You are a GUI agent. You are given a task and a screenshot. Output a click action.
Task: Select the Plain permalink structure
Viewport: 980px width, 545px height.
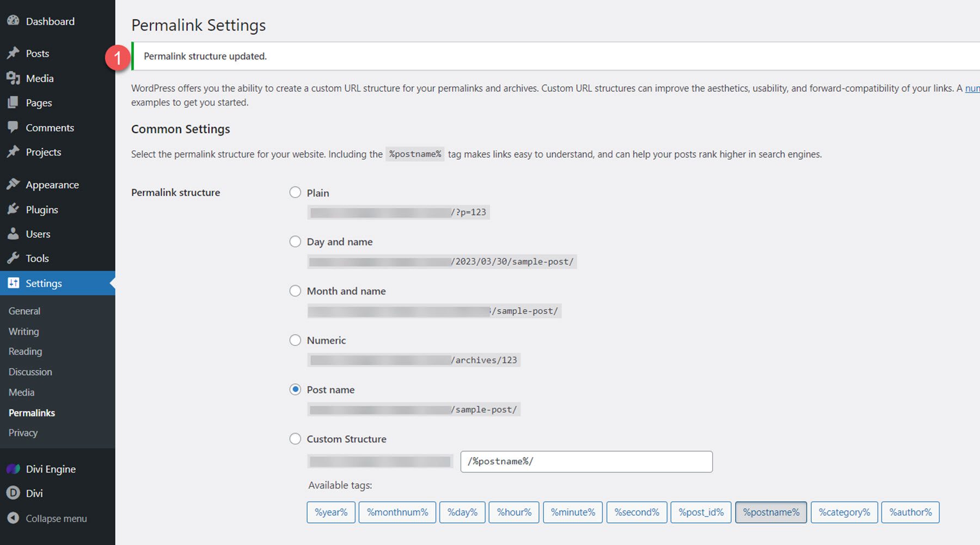[295, 192]
